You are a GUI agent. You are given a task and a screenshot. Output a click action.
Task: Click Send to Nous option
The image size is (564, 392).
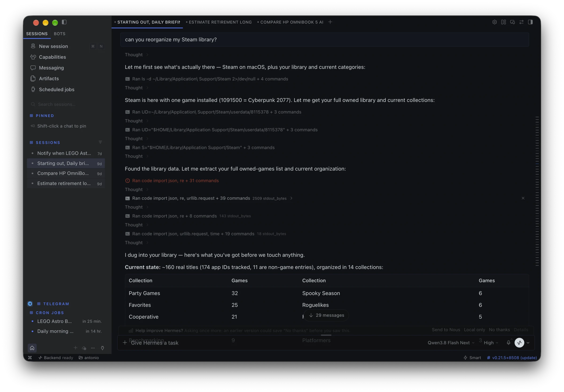(446, 330)
